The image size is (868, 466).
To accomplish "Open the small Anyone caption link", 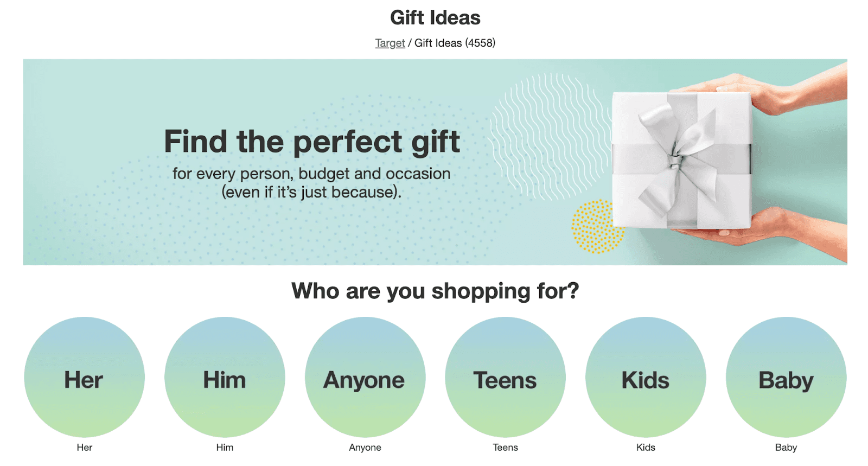I will point(365,448).
